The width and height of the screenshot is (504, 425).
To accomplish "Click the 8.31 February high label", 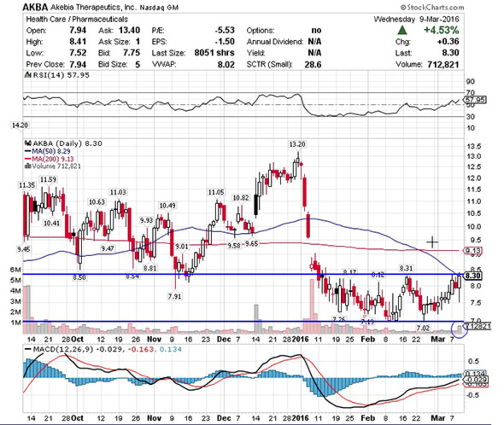I will point(406,268).
